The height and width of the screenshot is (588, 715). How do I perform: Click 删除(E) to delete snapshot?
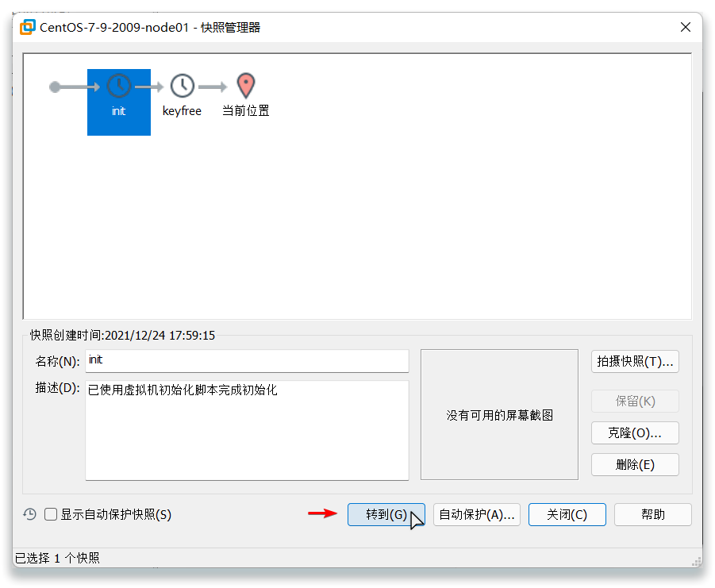(x=635, y=464)
